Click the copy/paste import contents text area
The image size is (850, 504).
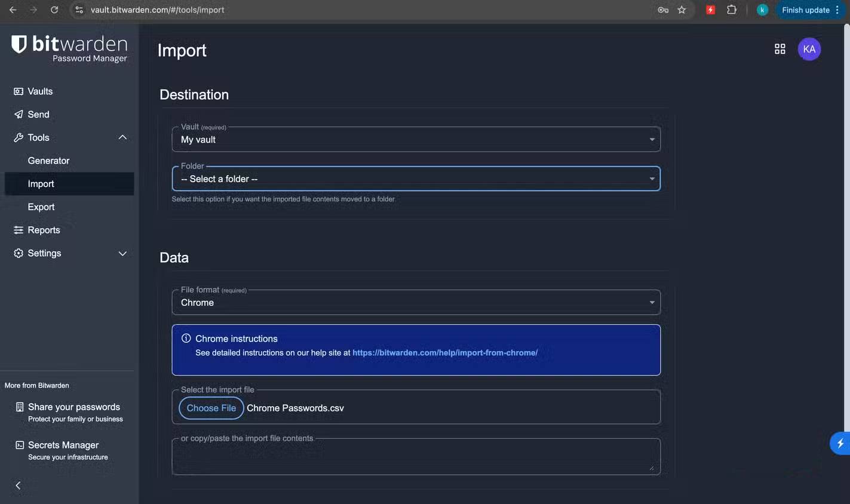416,459
